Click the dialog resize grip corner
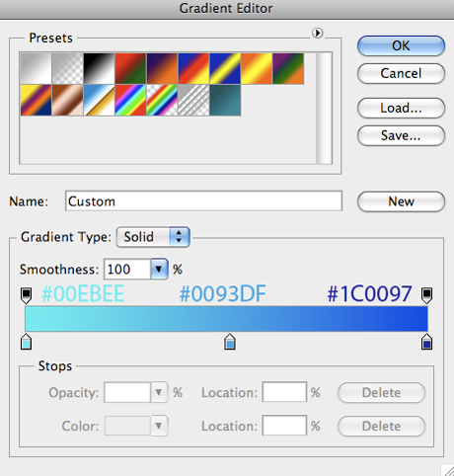The height and width of the screenshot is (476, 454). pos(447,470)
